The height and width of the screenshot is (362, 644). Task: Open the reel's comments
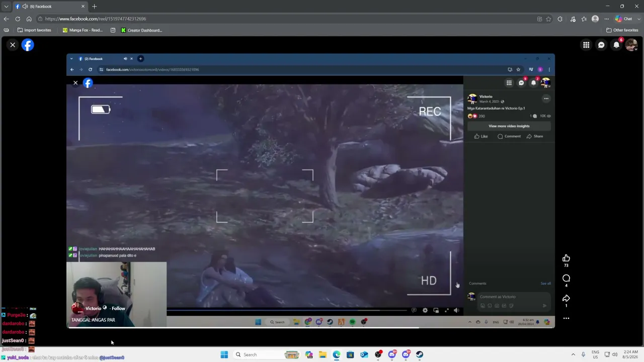(x=566, y=278)
